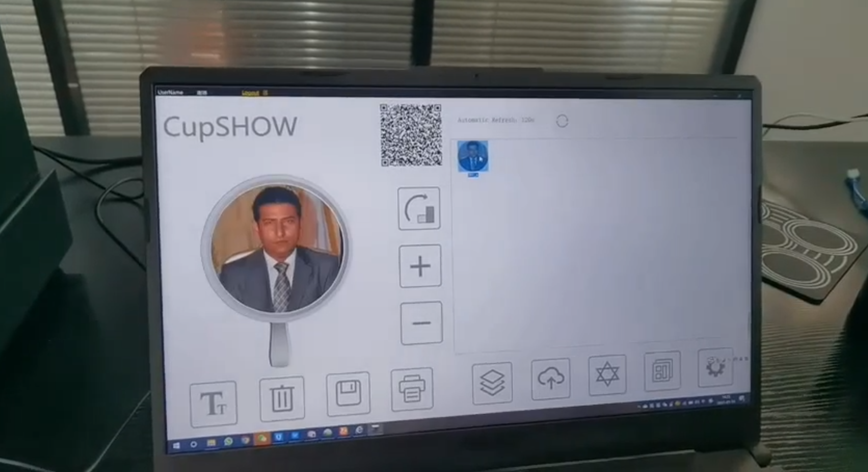Open the layers stack button

click(492, 383)
